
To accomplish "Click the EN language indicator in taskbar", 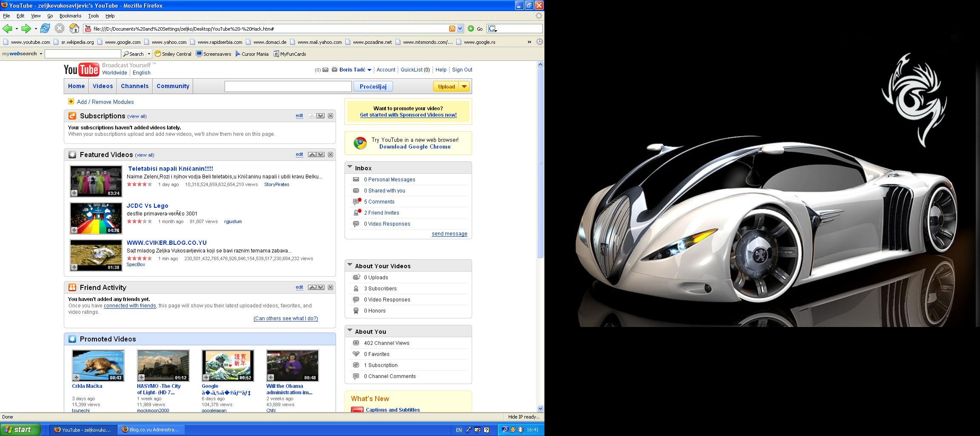I will [x=459, y=430].
